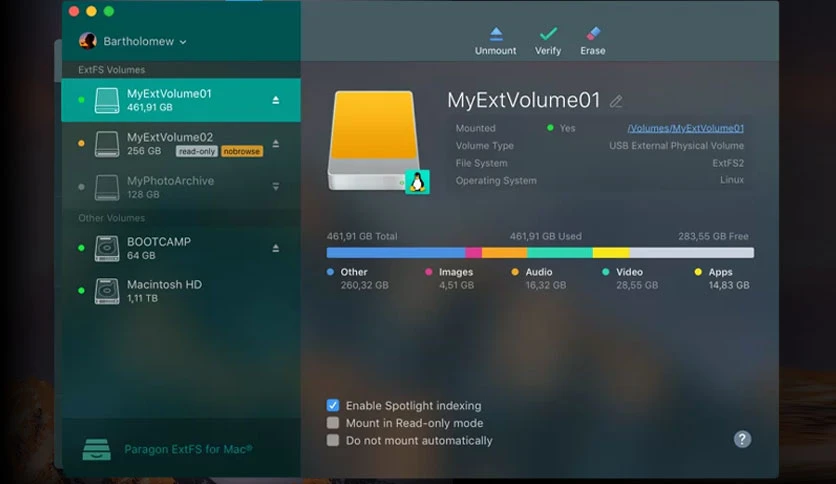The width and height of the screenshot is (836, 484).
Task: Click the Paragon ExtFS logo icon
Action: pyautogui.click(x=97, y=449)
